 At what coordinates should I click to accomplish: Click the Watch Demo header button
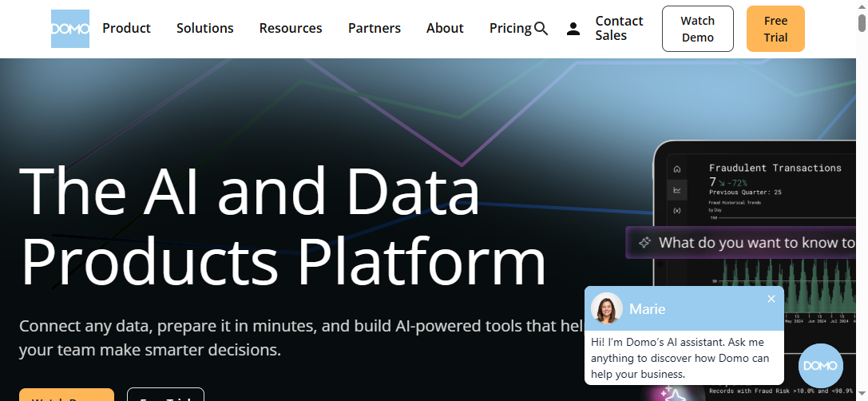(697, 29)
